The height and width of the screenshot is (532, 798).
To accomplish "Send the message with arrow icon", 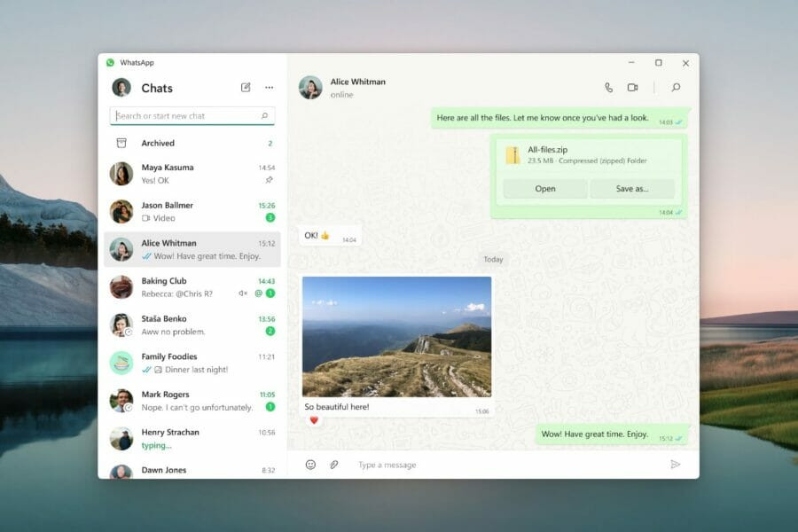I will click(676, 465).
